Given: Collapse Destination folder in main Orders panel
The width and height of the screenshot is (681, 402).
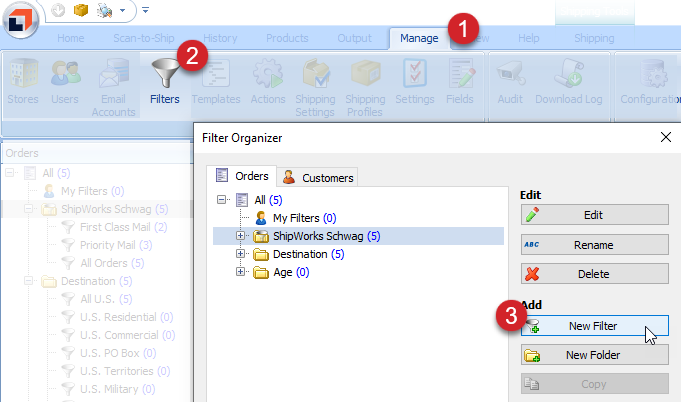Looking at the screenshot, I should coord(28,281).
